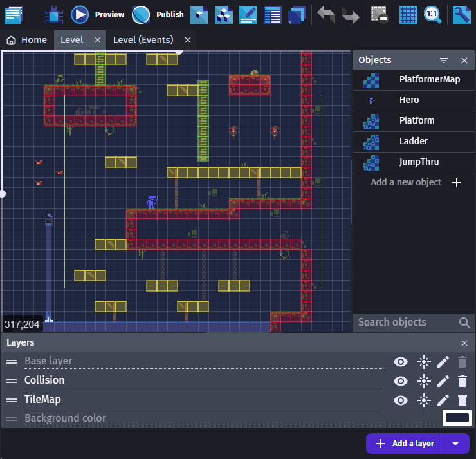The height and width of the screenshot is (459, 476).
Task: Open the project manager icon
Action: tap(14, 14)
